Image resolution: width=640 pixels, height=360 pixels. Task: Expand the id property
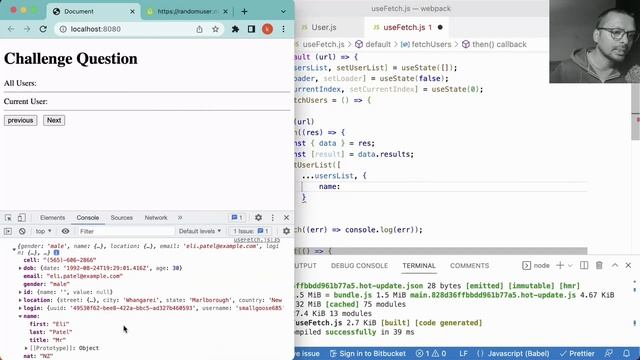(20, 292)
